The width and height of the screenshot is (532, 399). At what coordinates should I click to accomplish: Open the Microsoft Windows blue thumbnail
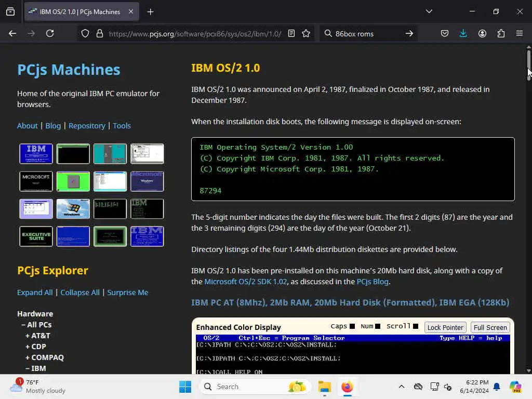[x=147, y=181]
